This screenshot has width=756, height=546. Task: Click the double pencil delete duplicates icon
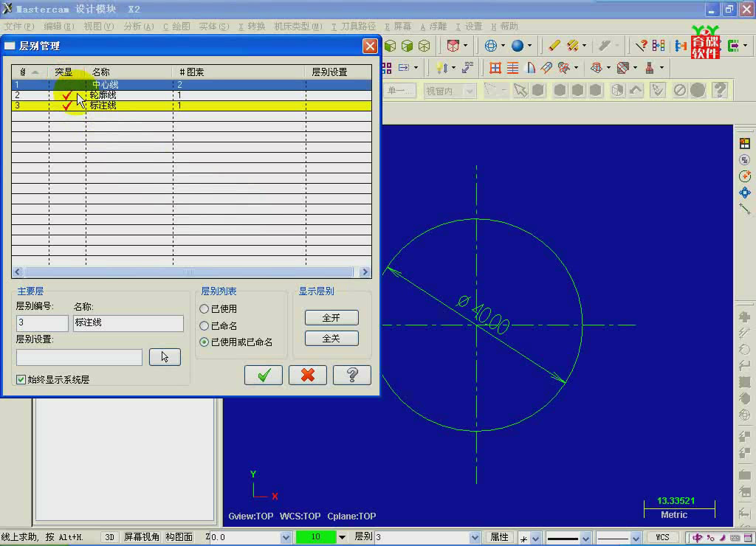(x=572, y=46)
